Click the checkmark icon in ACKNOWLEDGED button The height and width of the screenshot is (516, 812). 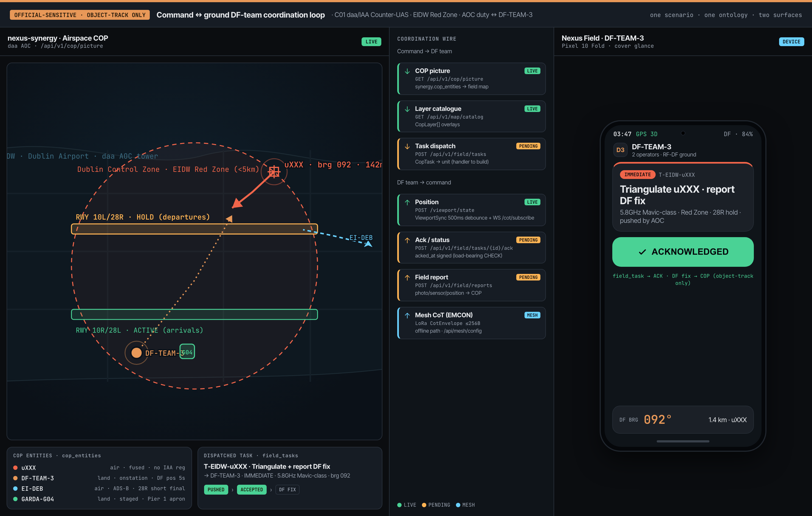642,252
